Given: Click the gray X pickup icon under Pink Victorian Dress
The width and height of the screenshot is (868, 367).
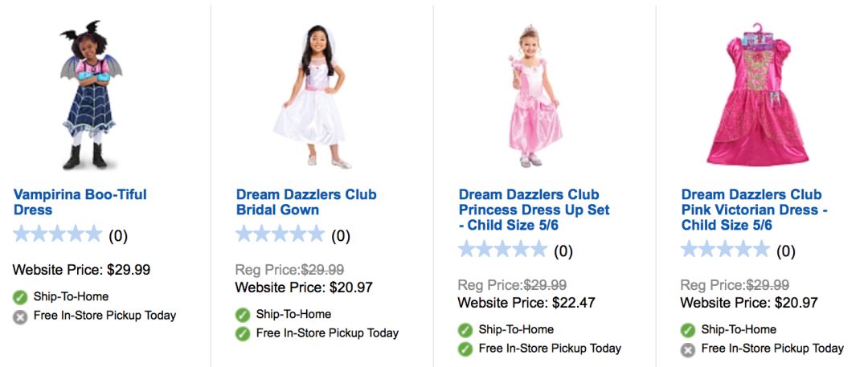Looking at the screenshot, I should pyautogui.click(x=688, y=349).
